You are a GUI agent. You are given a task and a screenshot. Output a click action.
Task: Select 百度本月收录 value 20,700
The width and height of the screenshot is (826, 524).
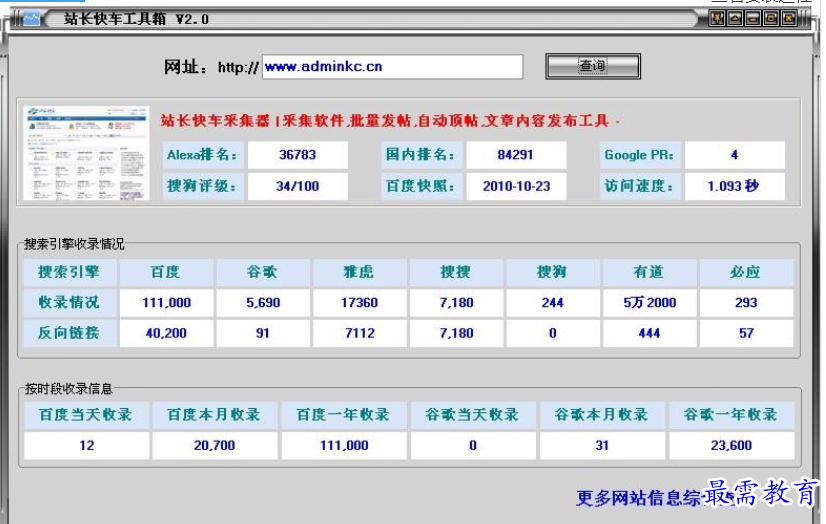click(x=215, y=446)
